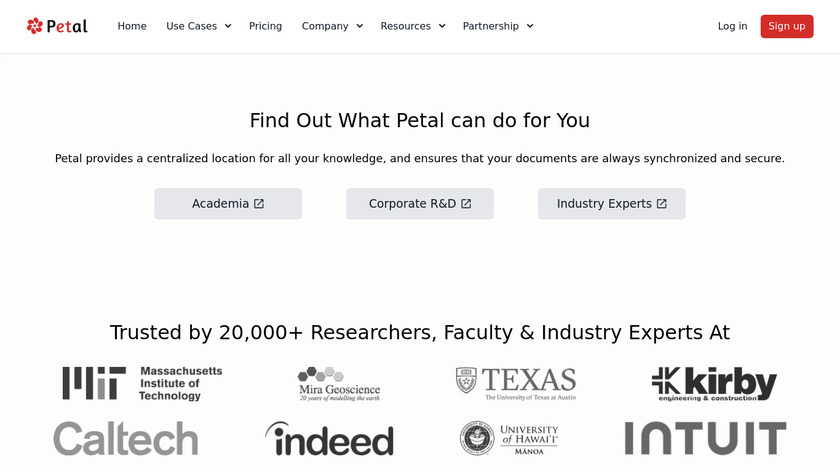Image resolution: width=840 pixels, height=472 pixels.
Task: Click the Indeed logo
Action: (x=329, y=439)
